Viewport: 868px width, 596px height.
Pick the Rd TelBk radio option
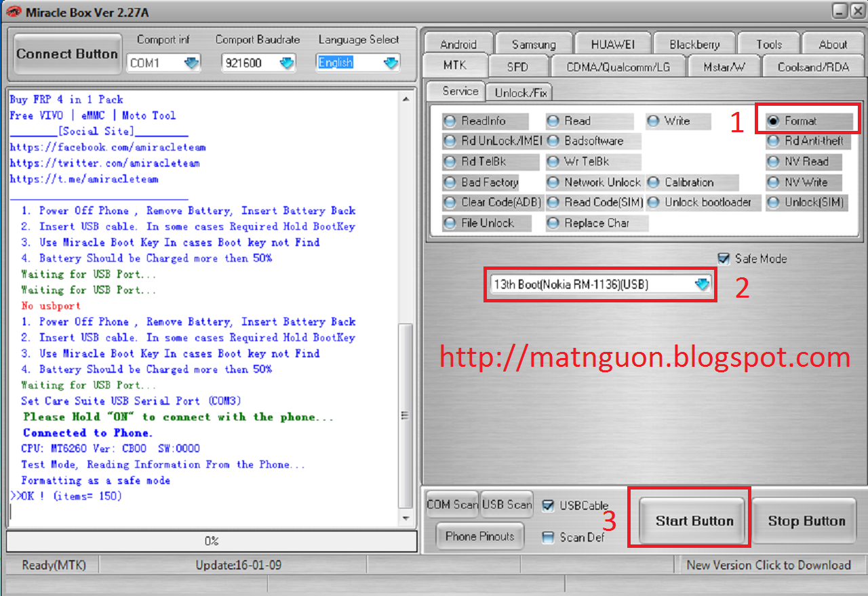(490, 161)
